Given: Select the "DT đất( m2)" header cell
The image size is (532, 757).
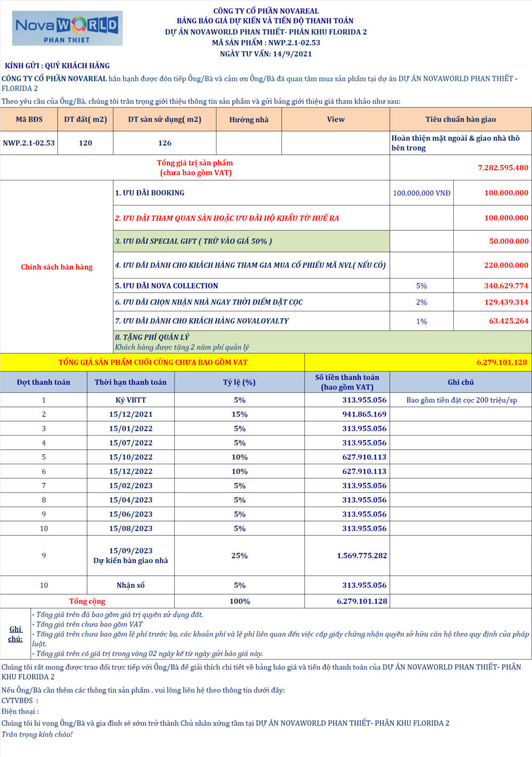Looking at the screenshot, I should click(x=86, y=120).
